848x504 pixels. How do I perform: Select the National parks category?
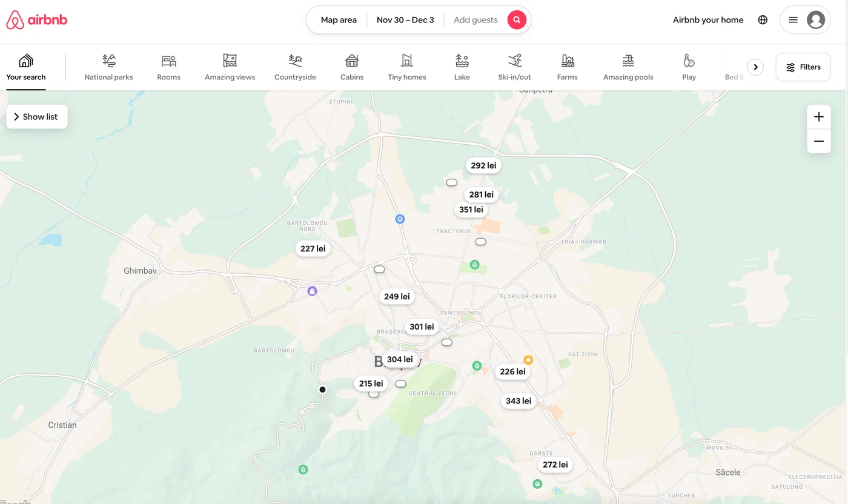pyautogui.click(x=109, y=67)
